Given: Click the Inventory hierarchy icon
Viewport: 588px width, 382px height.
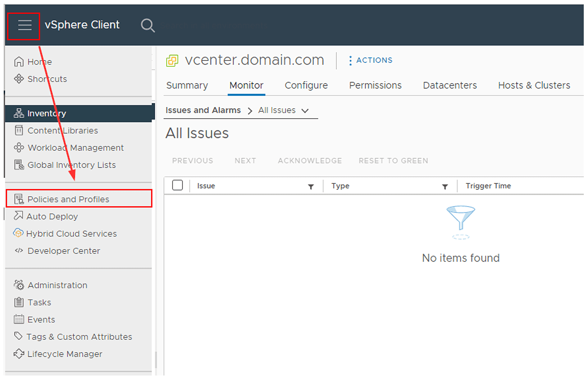Looking at the screenshot, I should [19, 113].
